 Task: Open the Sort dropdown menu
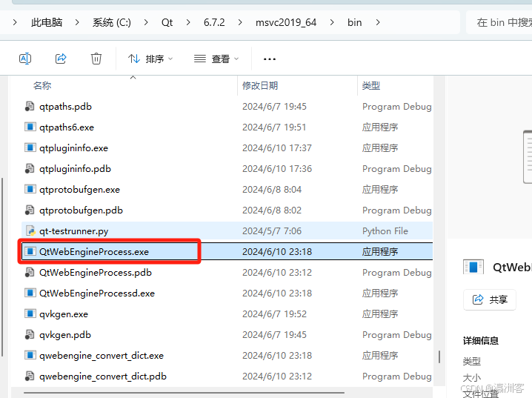pyautogui.click(x=150, y=59)
